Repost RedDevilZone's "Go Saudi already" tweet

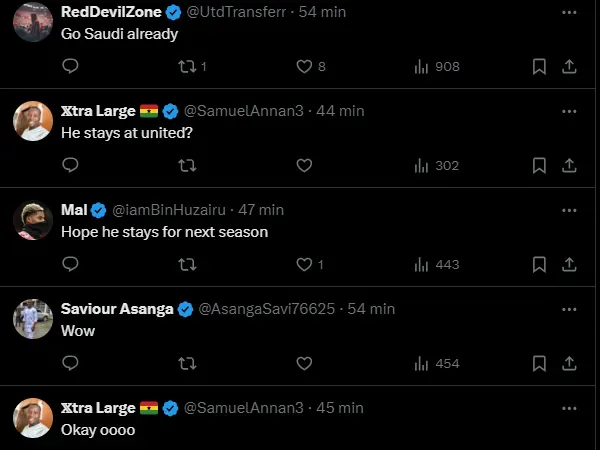pyautogui.click(x=186, y=67)
